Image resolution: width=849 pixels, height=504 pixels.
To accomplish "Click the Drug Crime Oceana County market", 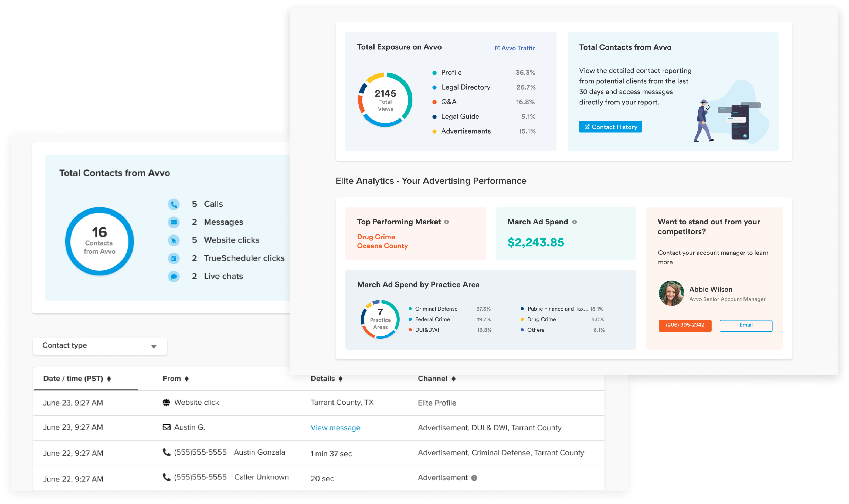I will (x=382, y=241).
